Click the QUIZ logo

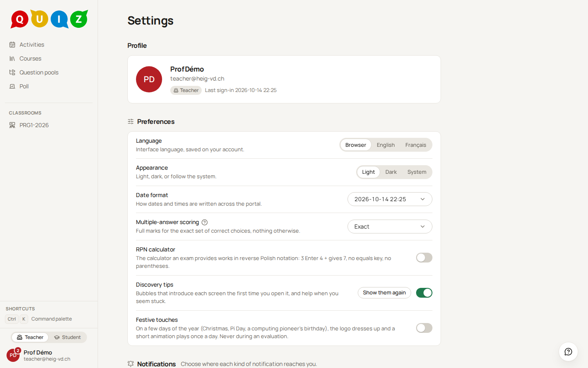[49, 19]
